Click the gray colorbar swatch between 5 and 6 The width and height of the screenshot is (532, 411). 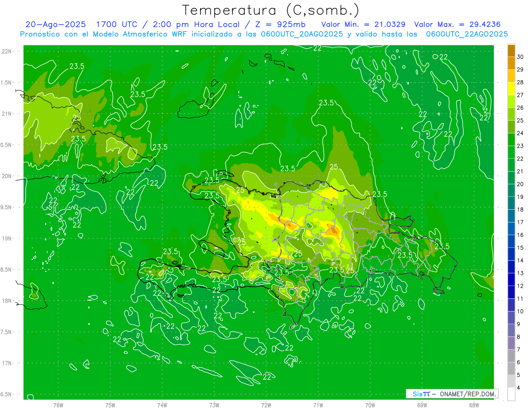point(512,368)
